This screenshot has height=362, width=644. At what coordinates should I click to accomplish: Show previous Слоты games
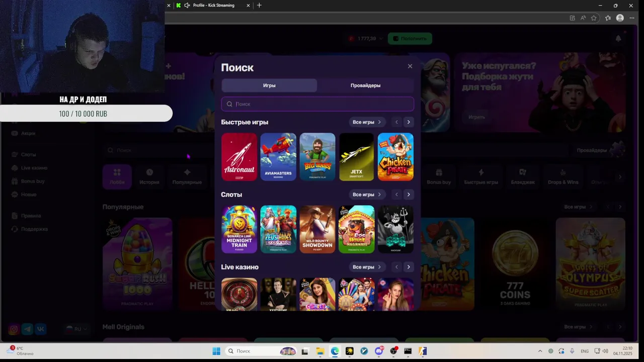coord(396,195)
